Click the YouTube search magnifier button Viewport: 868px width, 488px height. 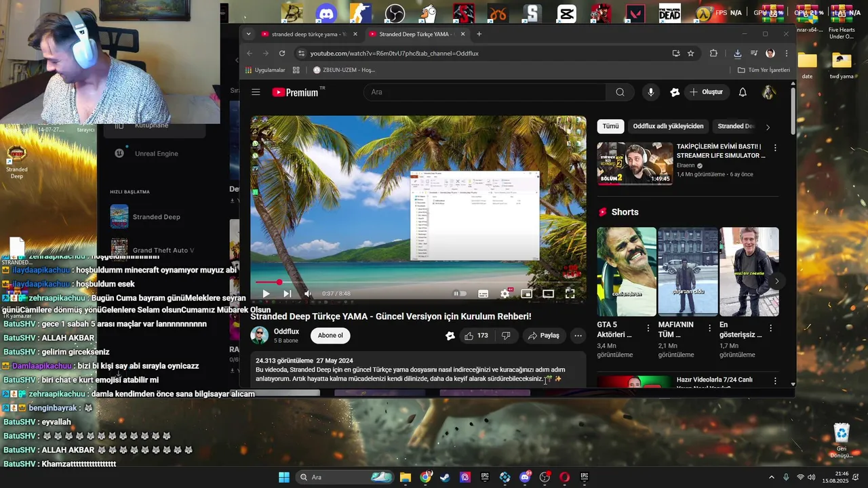620,92
